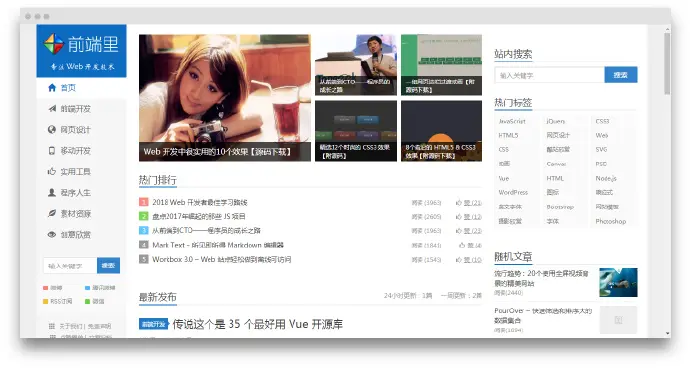Select the jQuery tag
The image size is (690, 371).
555,121
